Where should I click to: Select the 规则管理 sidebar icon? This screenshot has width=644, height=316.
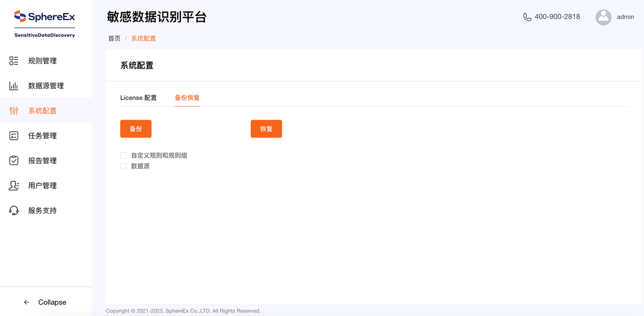pos(14,60)
